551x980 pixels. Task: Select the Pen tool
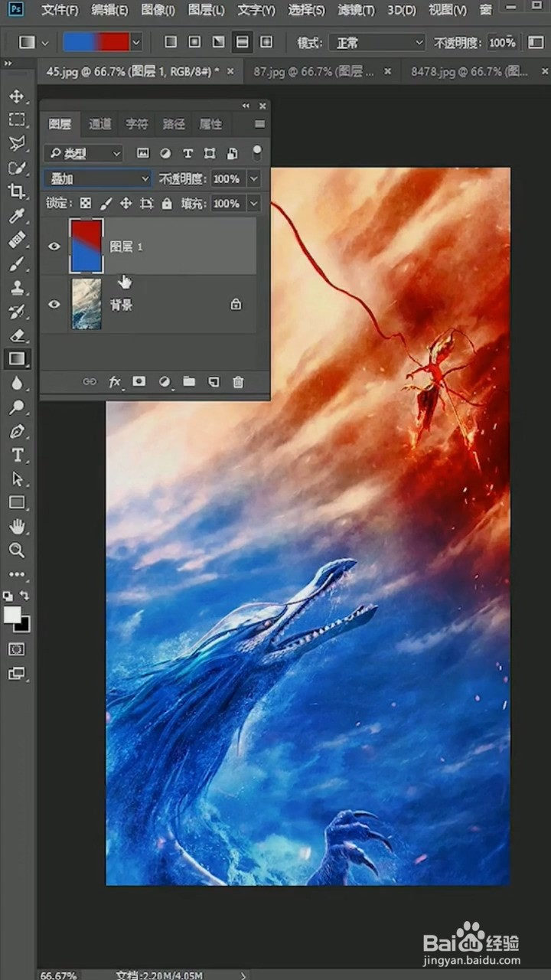(17, 431)
